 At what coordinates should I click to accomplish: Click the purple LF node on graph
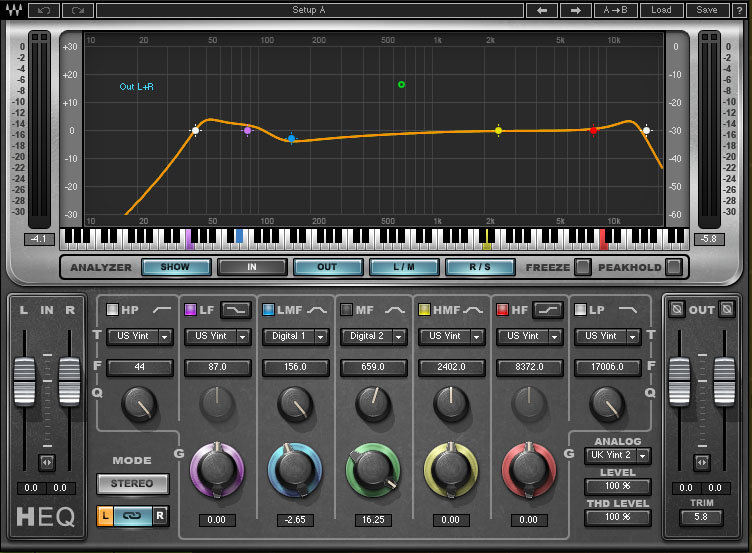[247, 130]
